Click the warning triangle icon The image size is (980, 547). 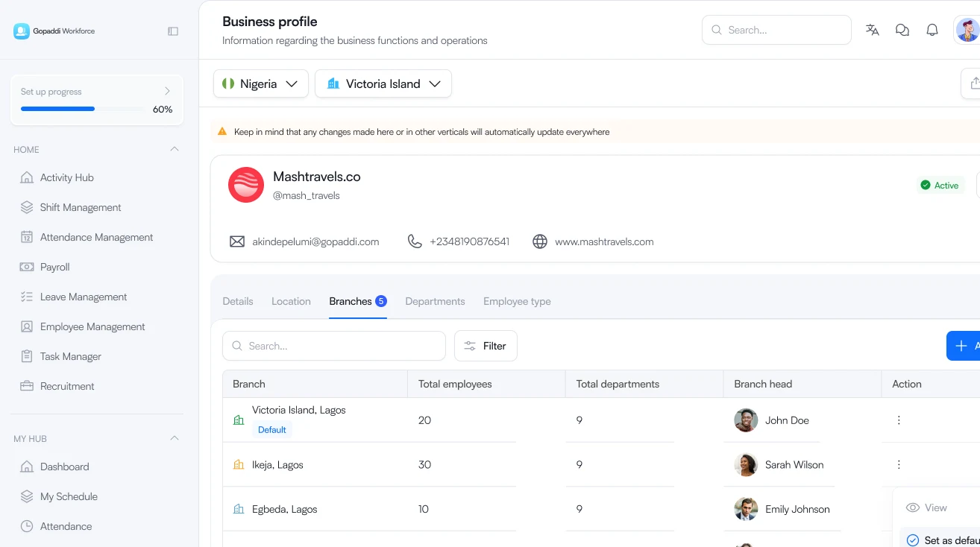point(222,132)
